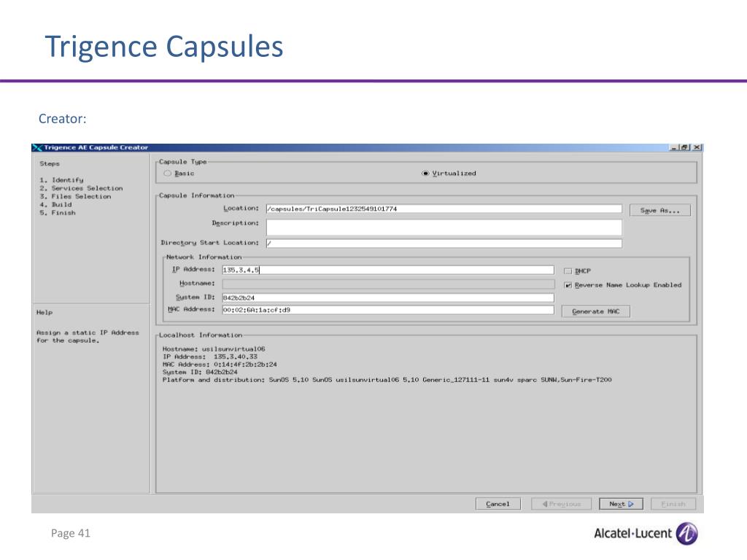
Task: Enable the DHCP checkbox
Action: [x=568, y=271]
